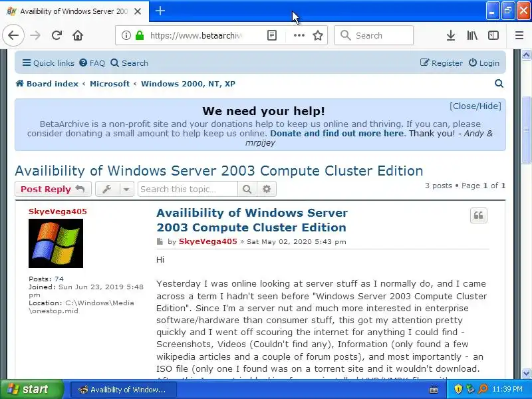Image resolution: width=532 pixels, height=399 pixels.
Task: Select the Availibility of Window taskbar button
Action: (x=124, y=390)
